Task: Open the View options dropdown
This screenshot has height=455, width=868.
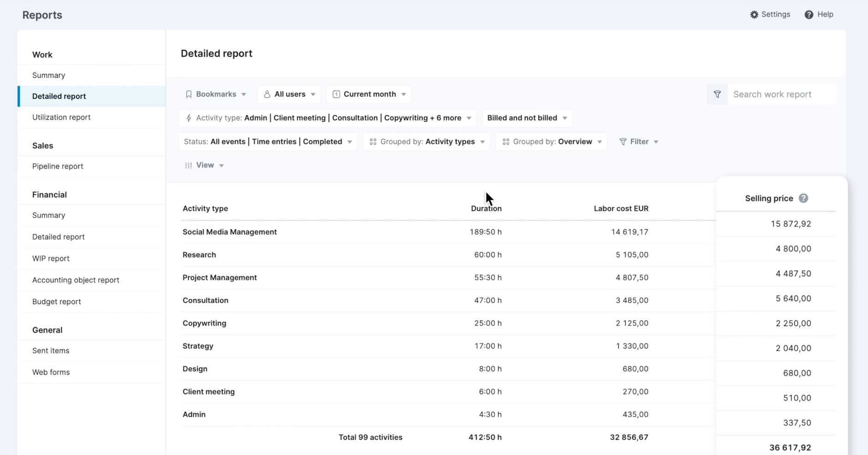Action: (205, 165)
